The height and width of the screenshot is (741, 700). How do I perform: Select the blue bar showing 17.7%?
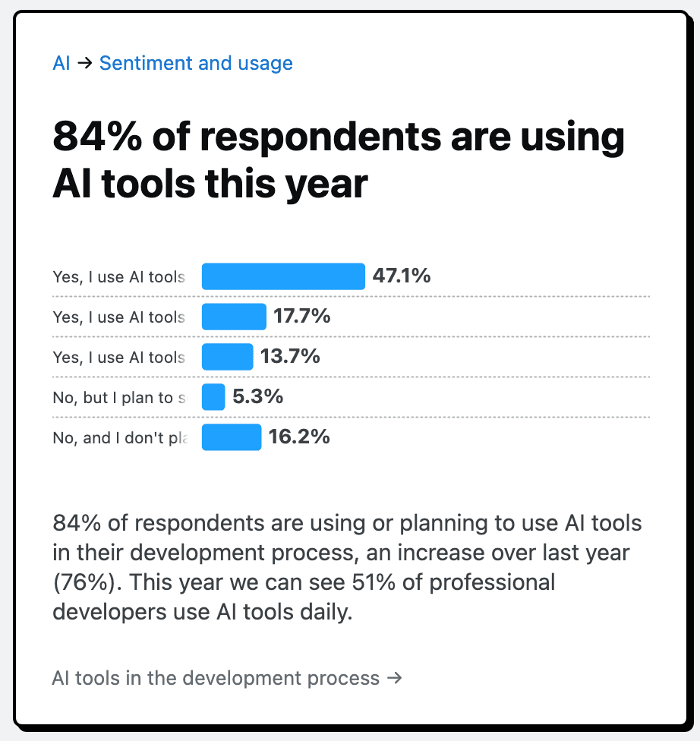tap(234, 317)
